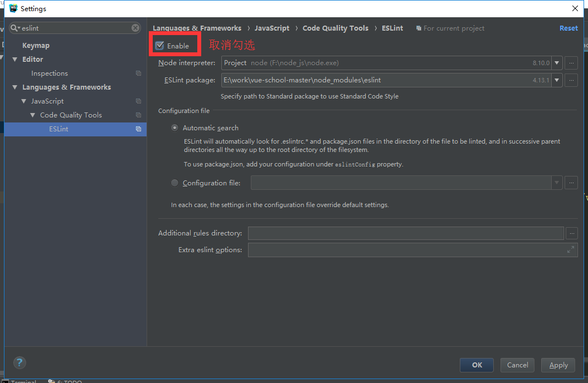Screen dimensions: 588x383
Task: Browse for Node interpreter with ellipsis button
Action: 571,63
